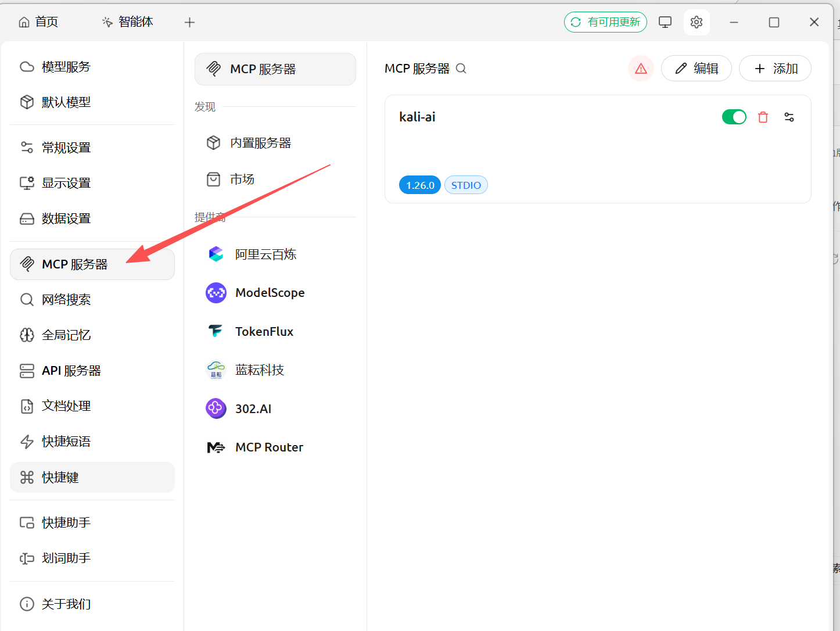Select 阿里云百炼 provider
840x631 pixels.
(x=275, y=254)
